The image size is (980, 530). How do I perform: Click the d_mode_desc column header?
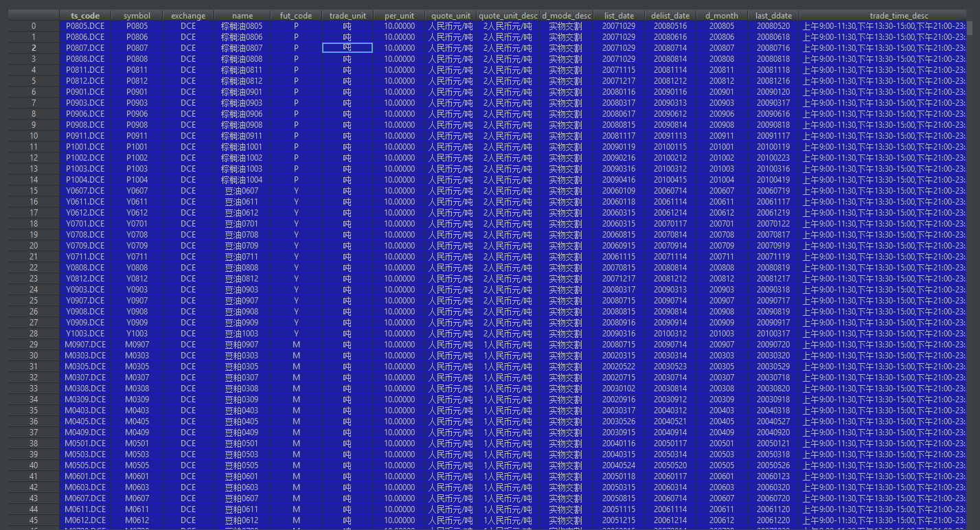567,16
